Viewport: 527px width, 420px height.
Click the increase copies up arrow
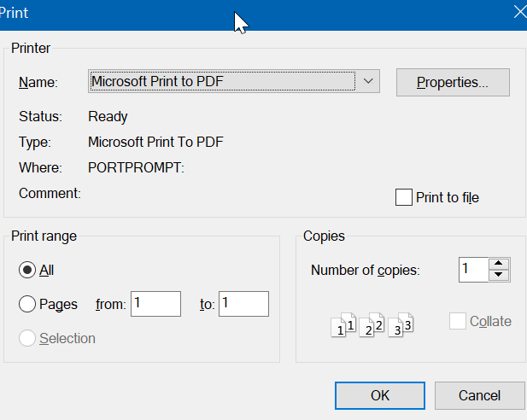[499, 264]
